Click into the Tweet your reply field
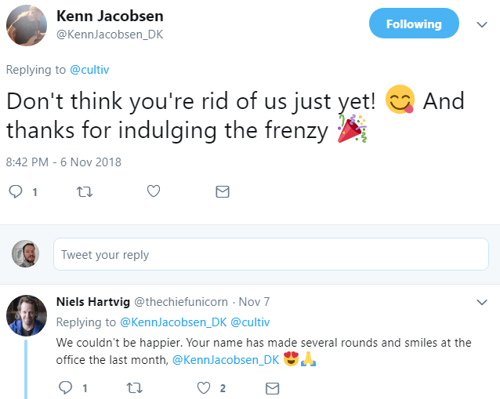This screenshot has height=399, width=500. point(271,254)
